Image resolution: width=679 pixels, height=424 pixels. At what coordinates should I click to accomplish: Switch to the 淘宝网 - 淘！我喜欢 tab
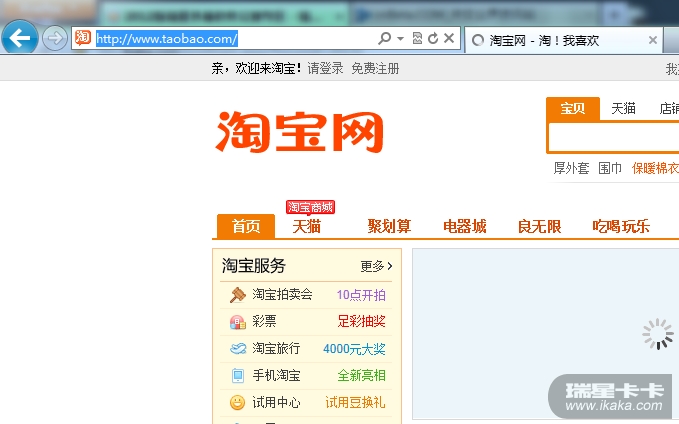click(x=563, y=40)
